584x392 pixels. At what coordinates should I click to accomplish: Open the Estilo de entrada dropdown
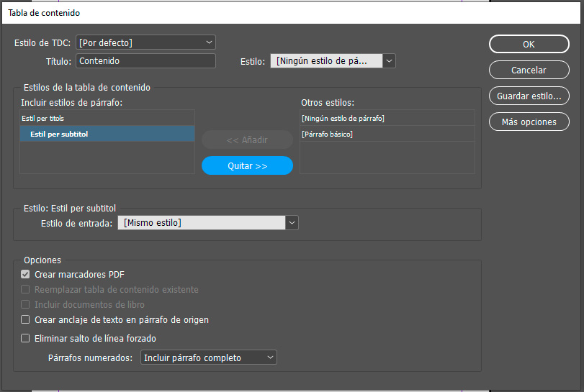tap(208, 223)
